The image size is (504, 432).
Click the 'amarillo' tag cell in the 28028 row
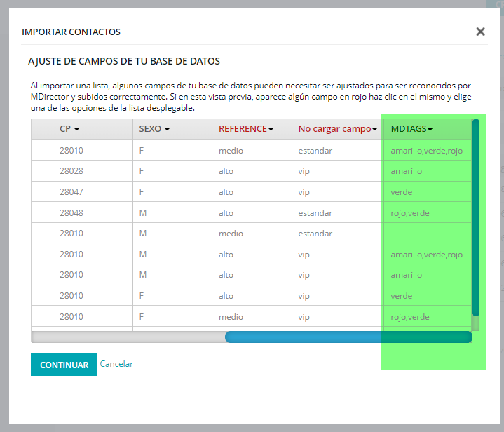point(407,171)
